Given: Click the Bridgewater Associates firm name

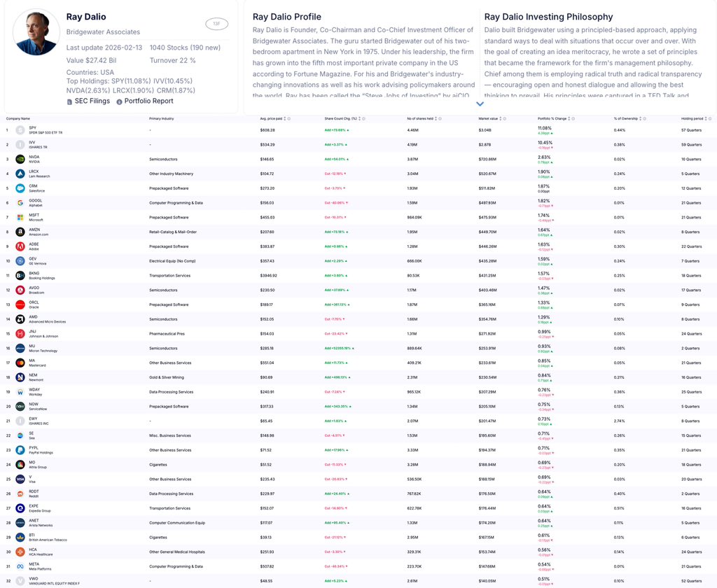Looking at the screenshot, I should pos(103,32).
